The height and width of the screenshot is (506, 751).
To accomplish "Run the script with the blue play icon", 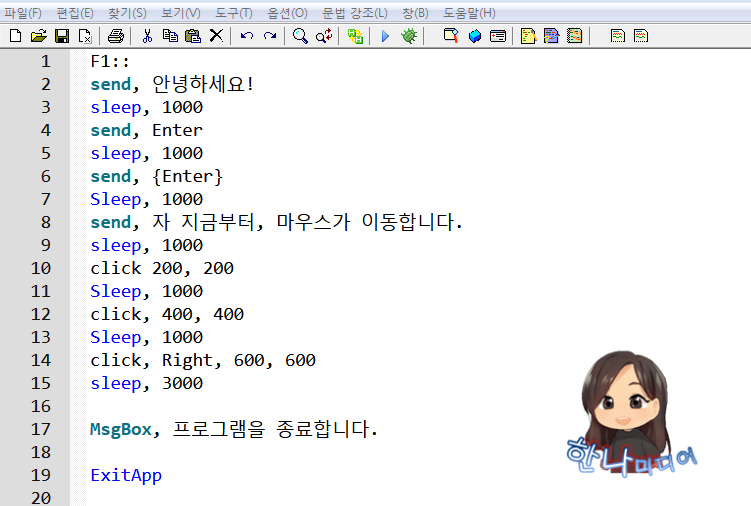I will pos(386,36).
